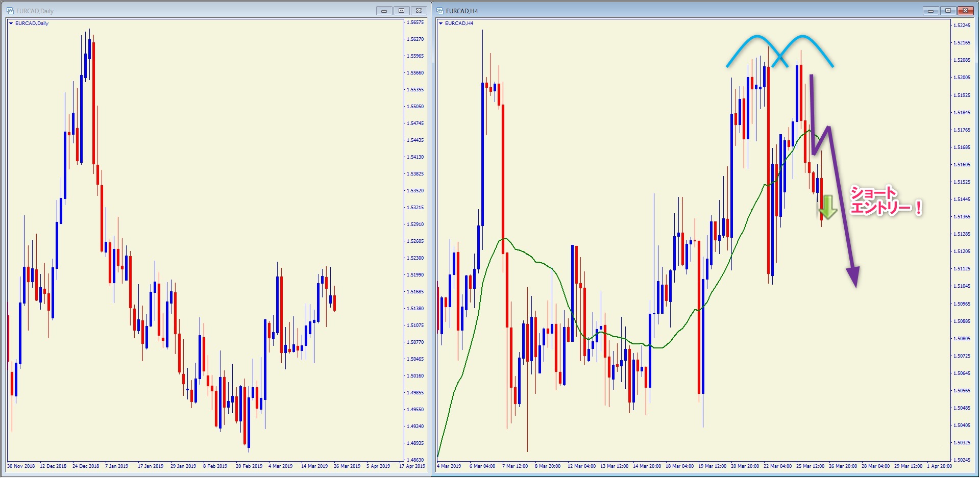Screen dimensions: 980x478
Task: Click the 1 Apr 20:00 time label
Action: coord(939,466)
